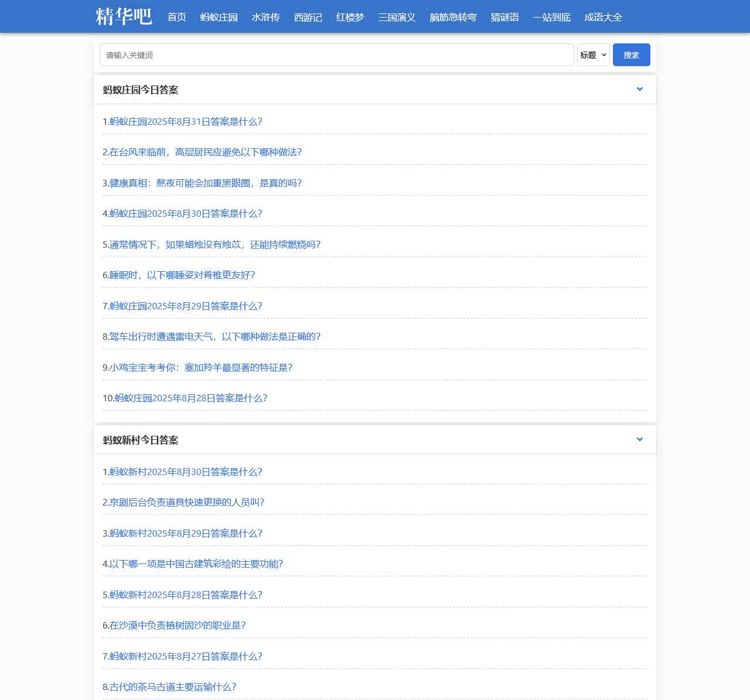750x700 pixels.
Task: Open the 标题 search type dropdown
Action: pos(593,55)
